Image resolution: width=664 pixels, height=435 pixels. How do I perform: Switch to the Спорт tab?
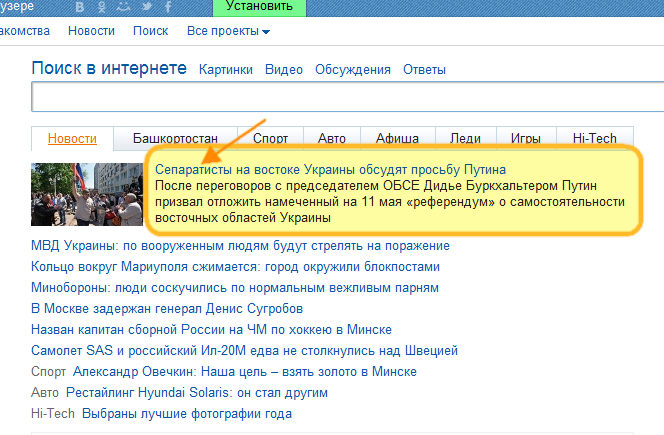pyautogui.click(x=270, y=138)
